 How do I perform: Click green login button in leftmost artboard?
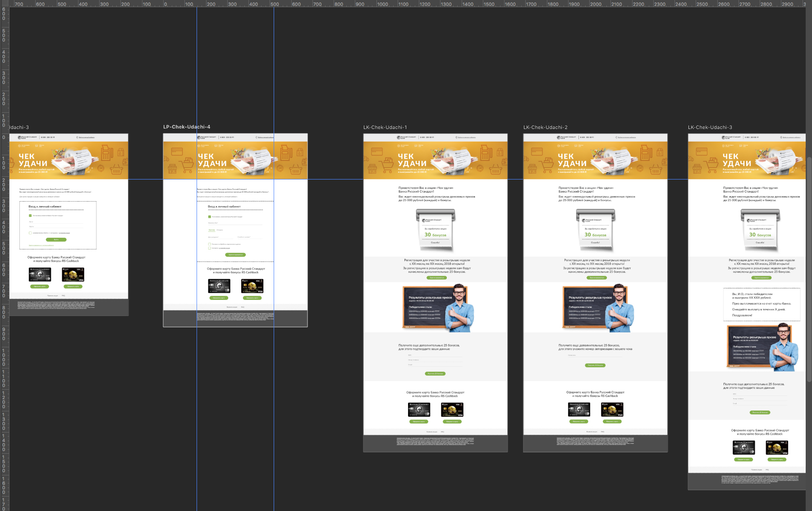[56, 239]
